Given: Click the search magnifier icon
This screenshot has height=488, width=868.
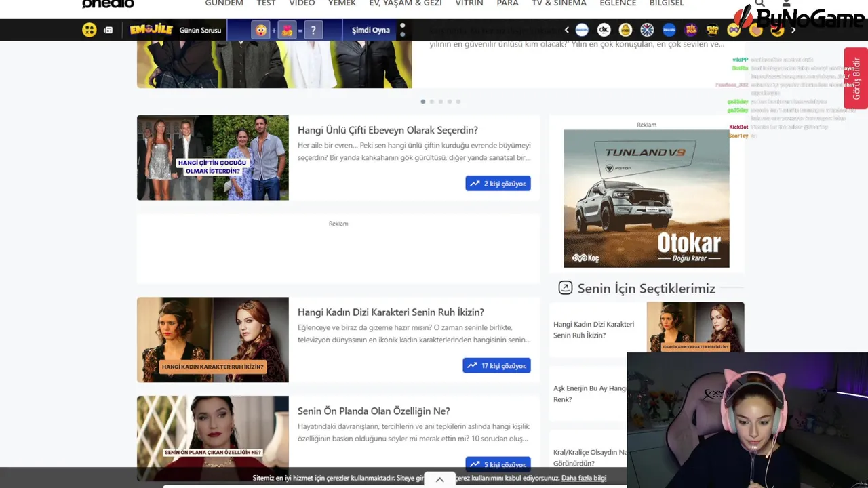Looking at the screenshot, I should (760, 3).
